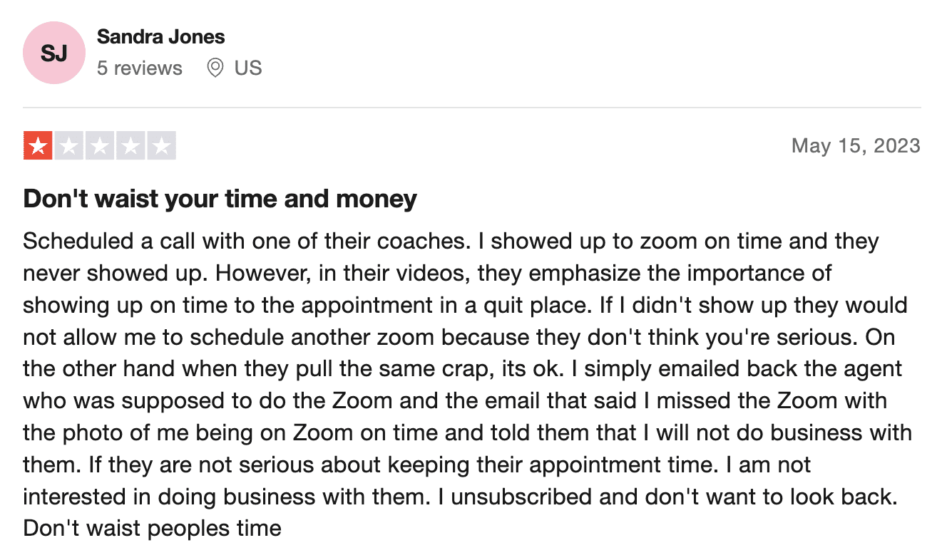The height and width of the screenshot is (560, 937).
Task: Open the Sandra Jones reviewer profile name
Action: pyautogui.click(x=161, y=36)
